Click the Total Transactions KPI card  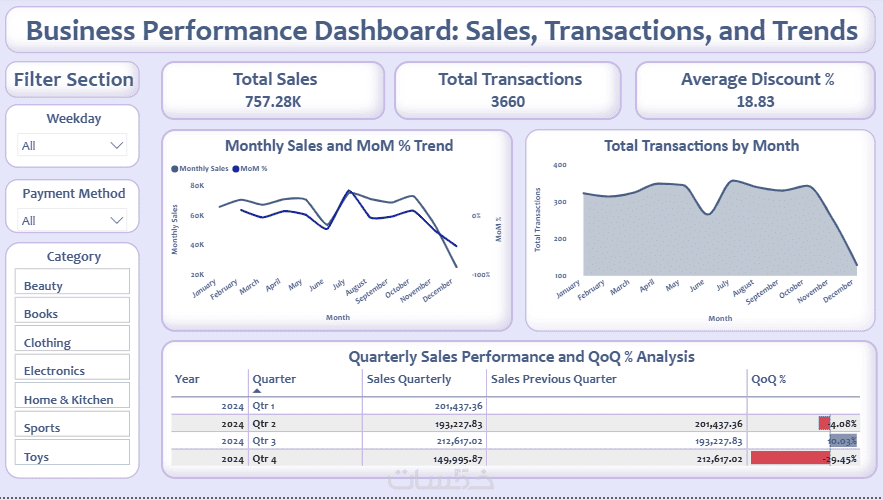[508, 90]
